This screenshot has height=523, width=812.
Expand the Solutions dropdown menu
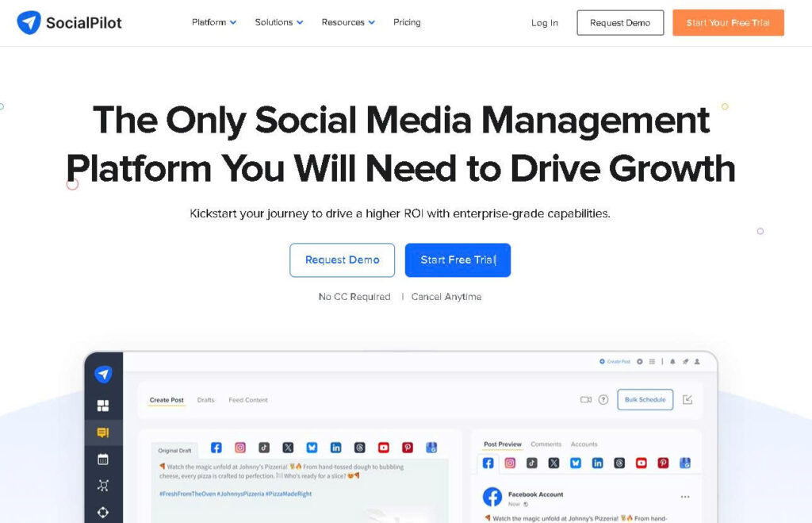[x=279, y=22]
